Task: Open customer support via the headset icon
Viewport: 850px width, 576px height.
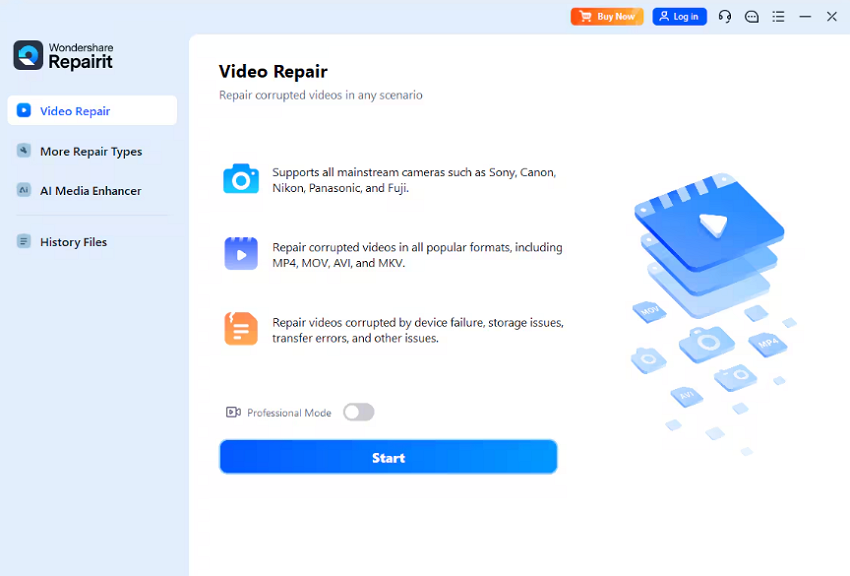Action: tap(724, 16)
